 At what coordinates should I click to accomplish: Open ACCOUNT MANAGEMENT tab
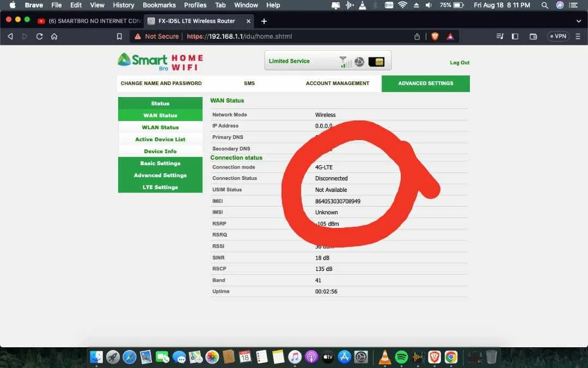338,83
